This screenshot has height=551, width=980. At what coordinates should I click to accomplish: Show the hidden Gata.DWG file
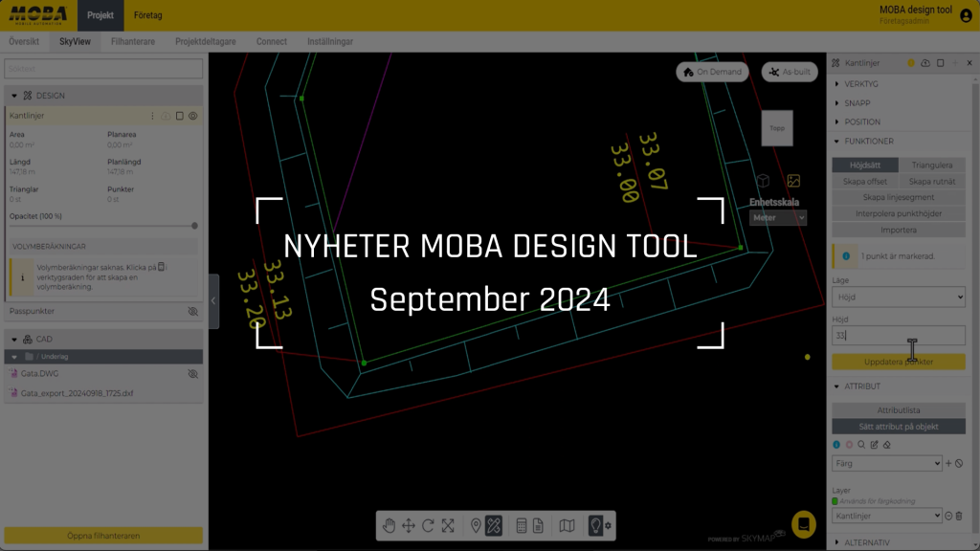click(193, 374)
